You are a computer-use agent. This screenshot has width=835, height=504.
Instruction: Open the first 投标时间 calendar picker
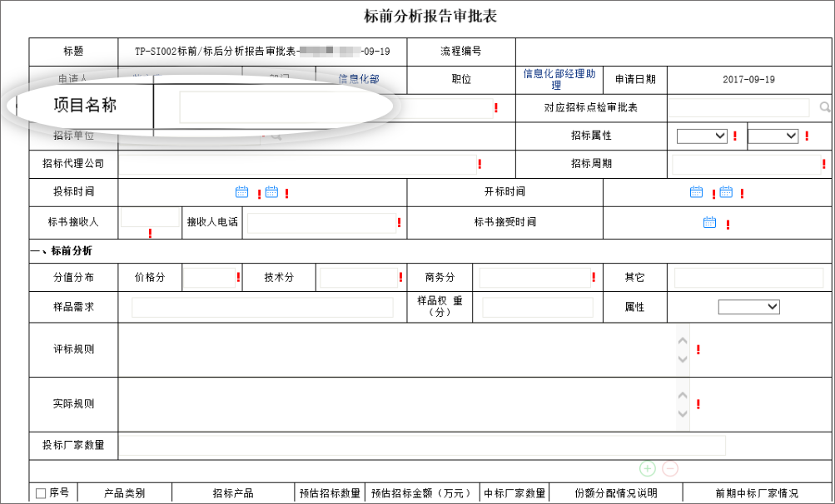[x=241, y=191]
